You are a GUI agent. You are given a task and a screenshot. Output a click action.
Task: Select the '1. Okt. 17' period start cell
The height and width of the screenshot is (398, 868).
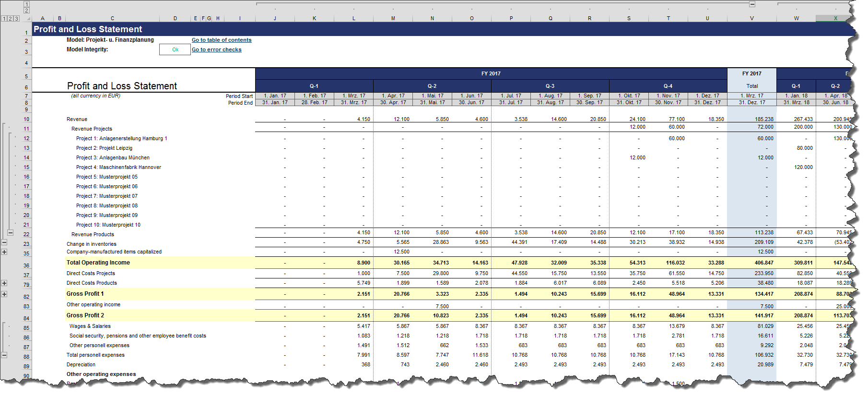point(629,96)
